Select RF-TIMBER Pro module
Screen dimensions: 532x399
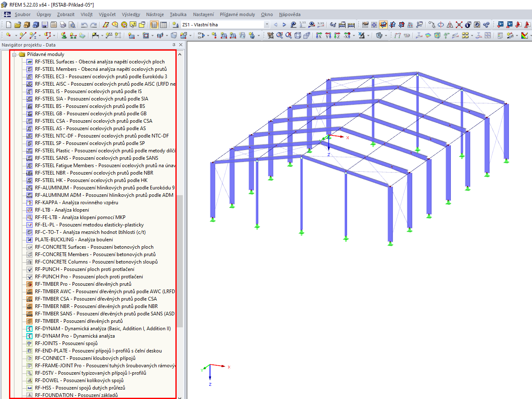point(83,284)
